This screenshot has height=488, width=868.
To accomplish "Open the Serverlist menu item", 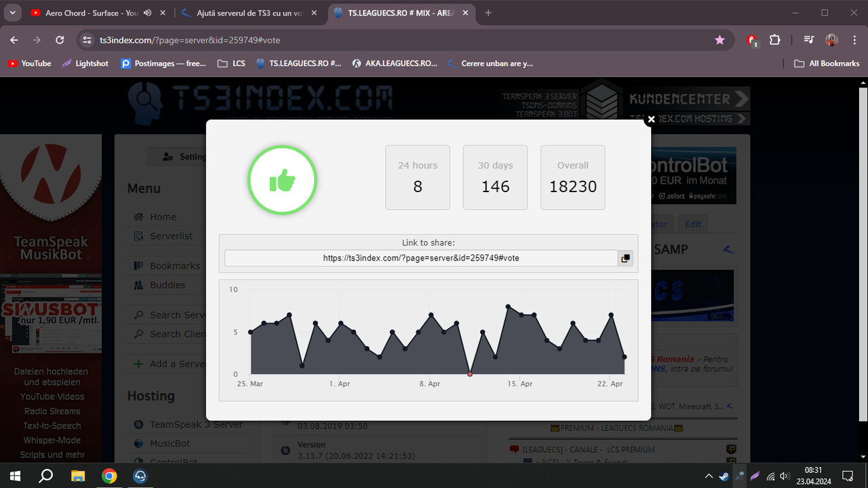I will [171, 236].
